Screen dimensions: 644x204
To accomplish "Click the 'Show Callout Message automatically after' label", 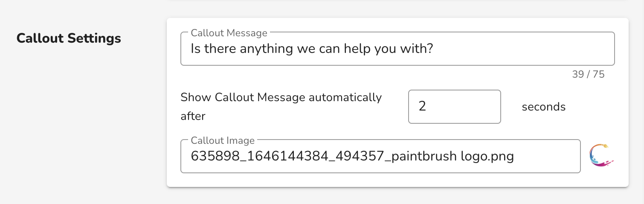I will [x=281, y=107].
